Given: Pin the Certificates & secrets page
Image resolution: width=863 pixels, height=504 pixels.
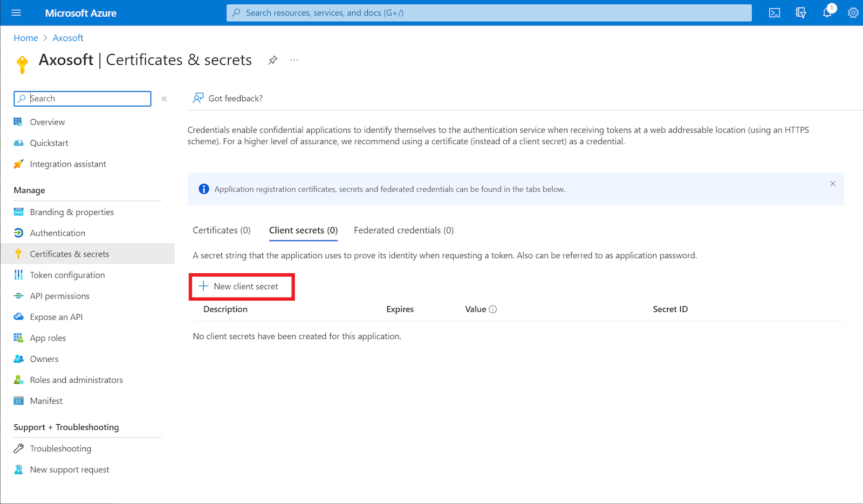Looking at the screenshot, I should click(x=273, y=60).
